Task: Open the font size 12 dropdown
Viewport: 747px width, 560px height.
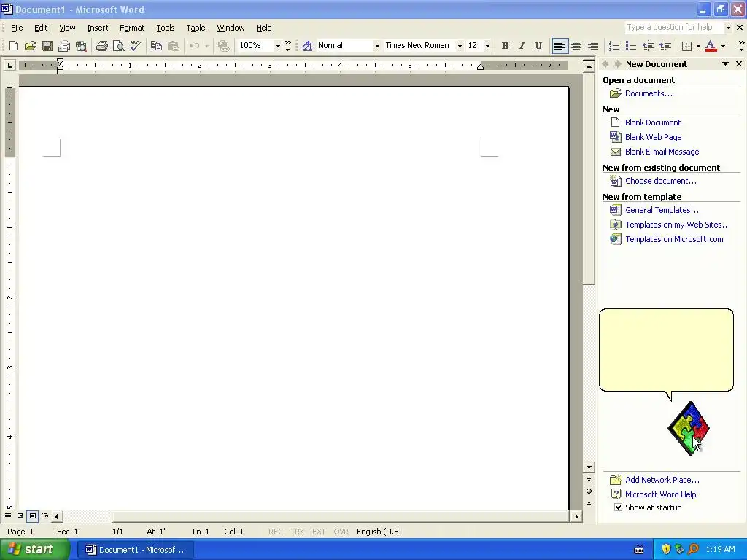Action: click(487, 46)
